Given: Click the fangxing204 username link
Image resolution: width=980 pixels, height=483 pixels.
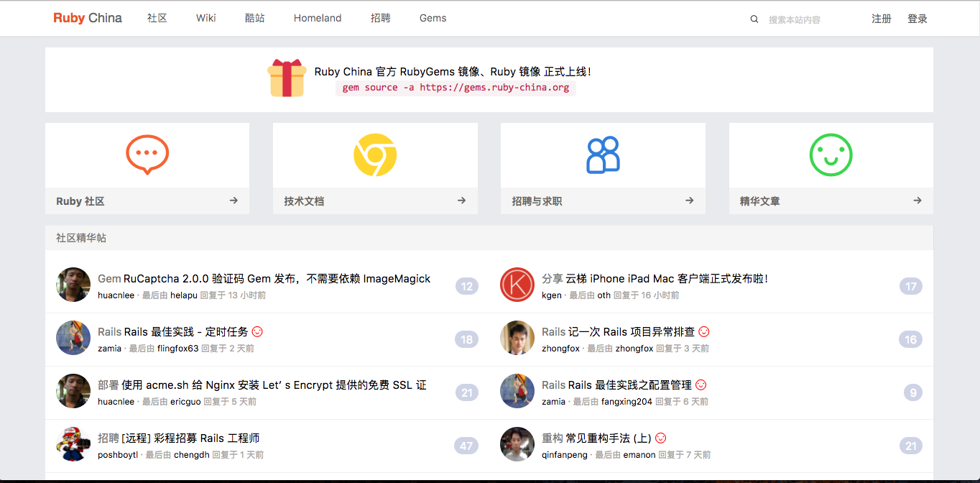Looking at the screenshot, I should coord(627,402).
